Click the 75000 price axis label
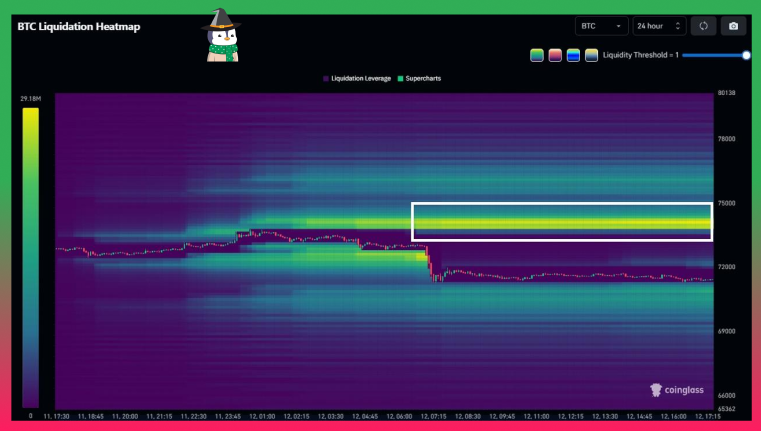761x431 pixels. coord(726,203)
